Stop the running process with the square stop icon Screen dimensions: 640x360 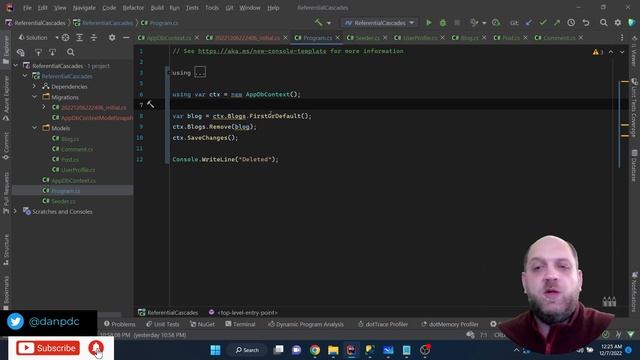[x=457, y=23]
